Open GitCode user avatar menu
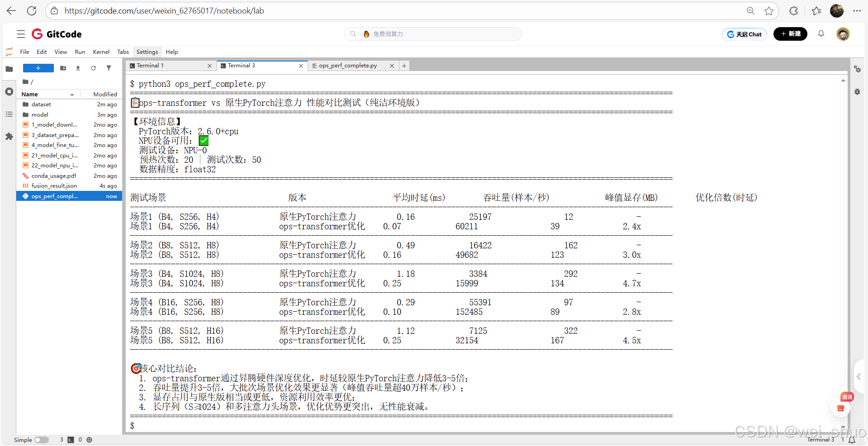 (843, 34)
